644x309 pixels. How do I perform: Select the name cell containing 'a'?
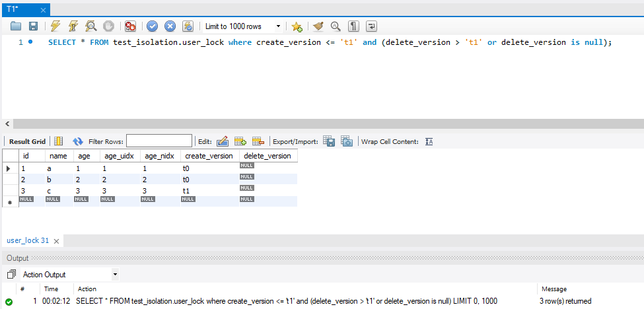[x=59, y=168]
